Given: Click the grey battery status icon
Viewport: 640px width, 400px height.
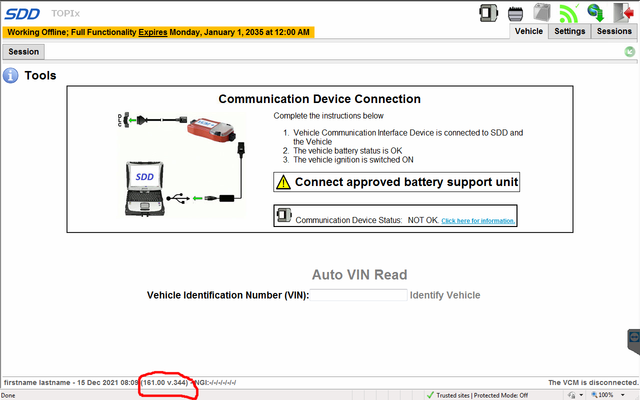Looking at the screenshot, I should tap(542, 12).
